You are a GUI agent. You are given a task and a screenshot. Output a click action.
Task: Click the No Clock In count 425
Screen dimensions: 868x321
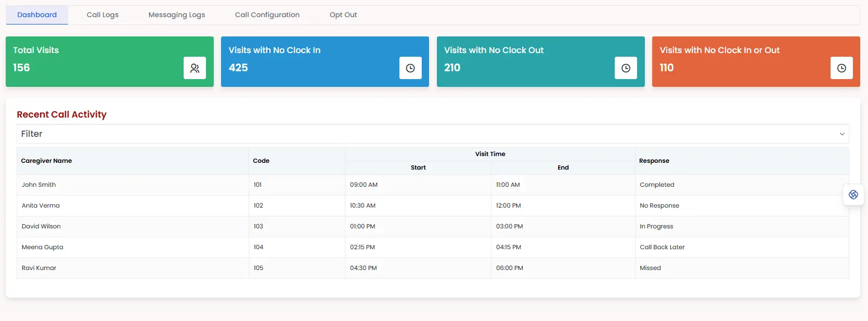(x=238, y=68)
